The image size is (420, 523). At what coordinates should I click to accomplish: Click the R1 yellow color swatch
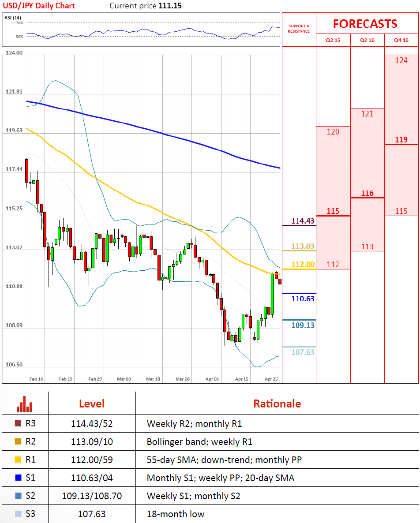tap(18, 459)
